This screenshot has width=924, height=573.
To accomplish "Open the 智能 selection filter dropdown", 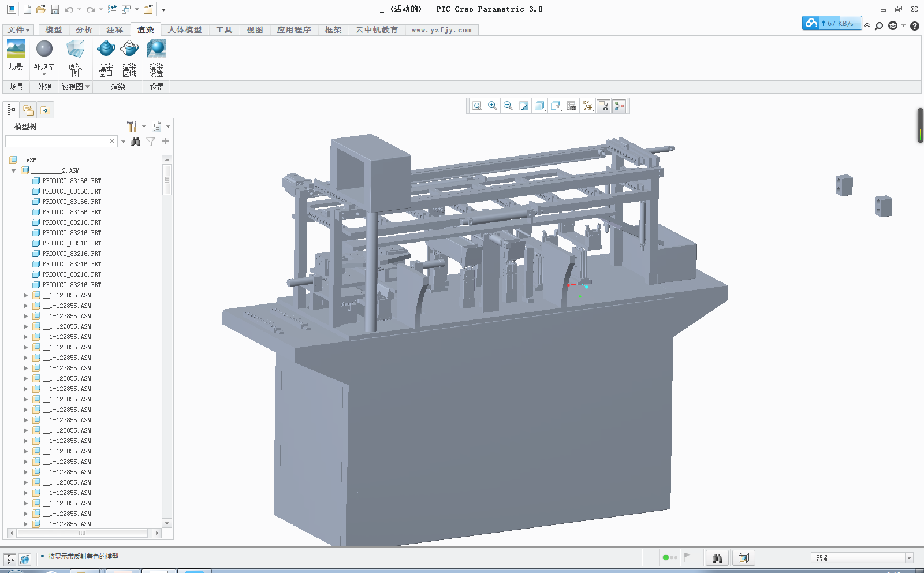I will [909, 558].
